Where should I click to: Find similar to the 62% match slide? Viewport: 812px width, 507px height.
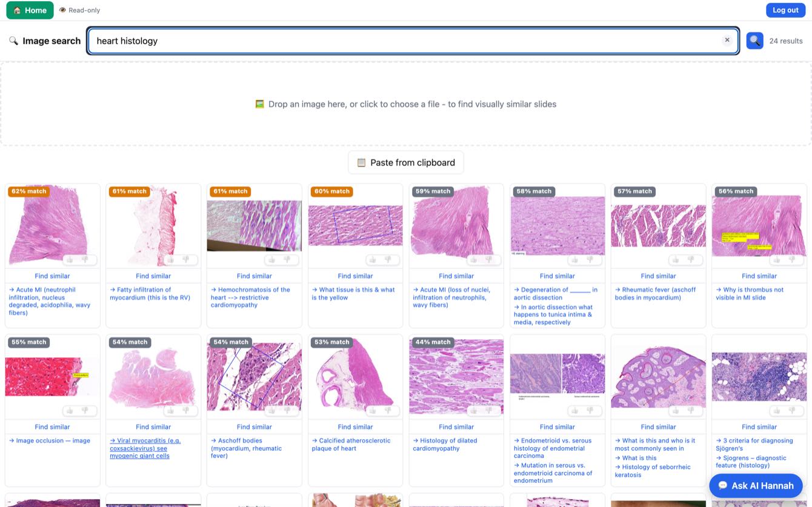pos(52,276)
